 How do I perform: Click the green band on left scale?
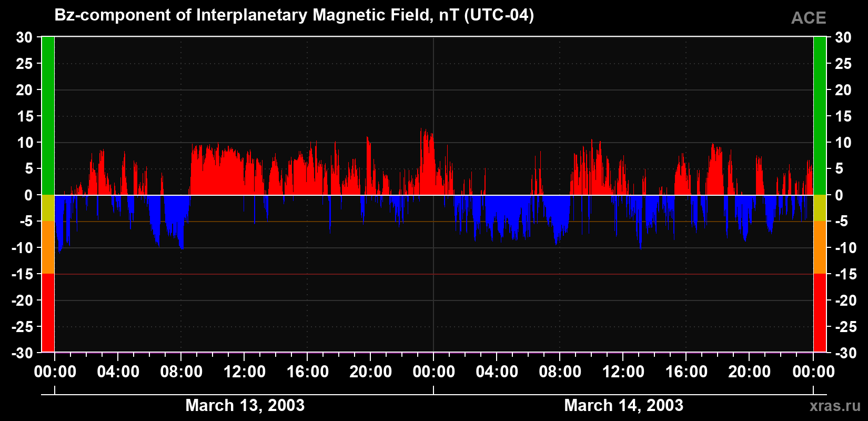(x=48, y=116)
